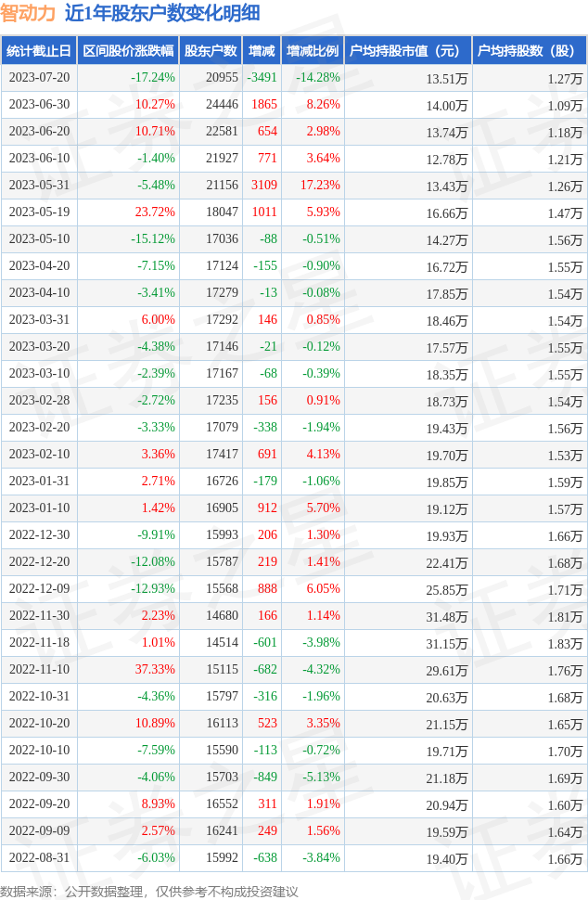This screenshot has width=588, height=900.
Task: Select the date cell 2022-09-30
Action: click(39, 778)
